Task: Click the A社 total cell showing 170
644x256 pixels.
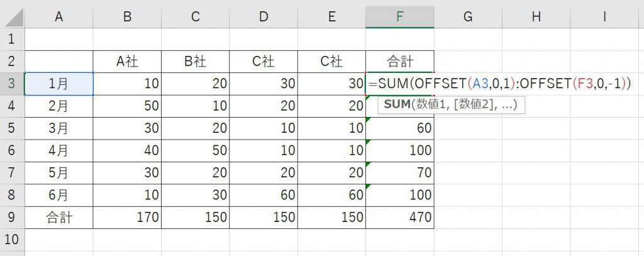Action: click(x=127, y=218)
